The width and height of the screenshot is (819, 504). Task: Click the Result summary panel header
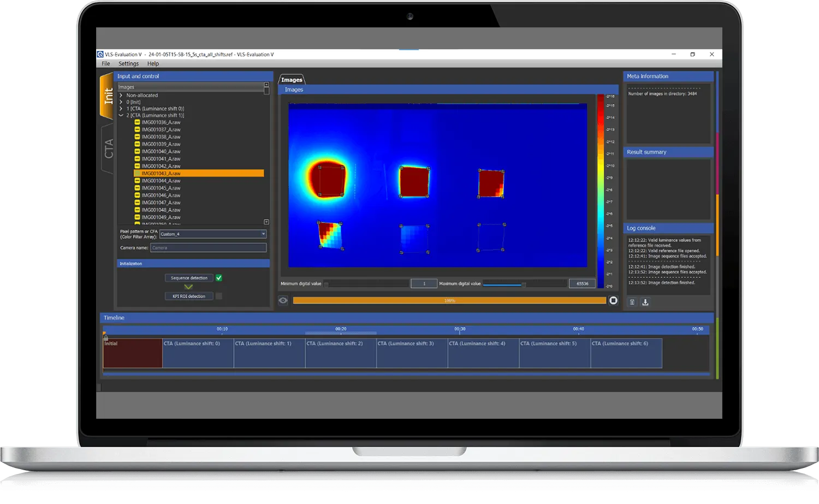coord(668,152)
